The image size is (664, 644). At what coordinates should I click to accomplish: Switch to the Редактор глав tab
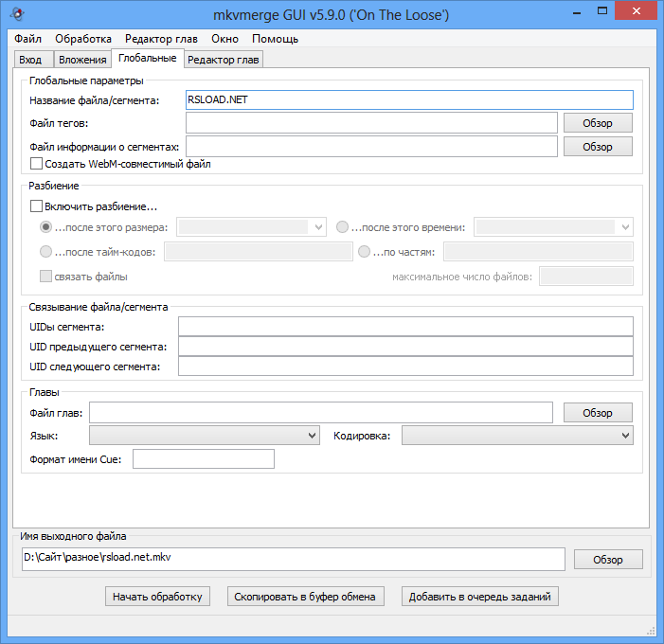tap(224, 60)
